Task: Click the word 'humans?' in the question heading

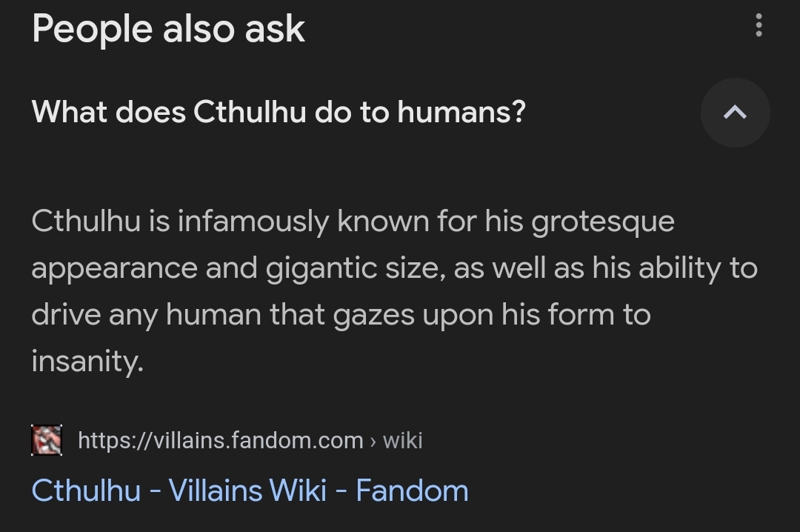Action: click(x=461, y=111)
